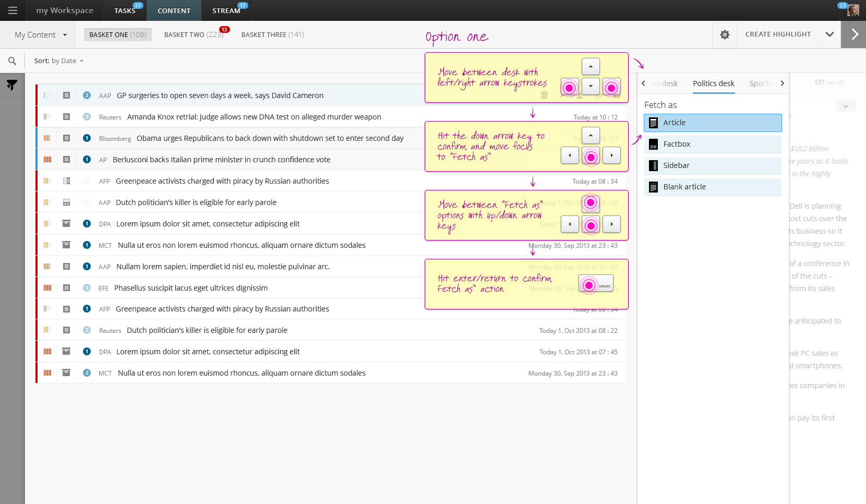This screenshot has height=504, width=866.
Task: Expand the faded chevron below the 137 words label
Action: click(x=846, y=106)
